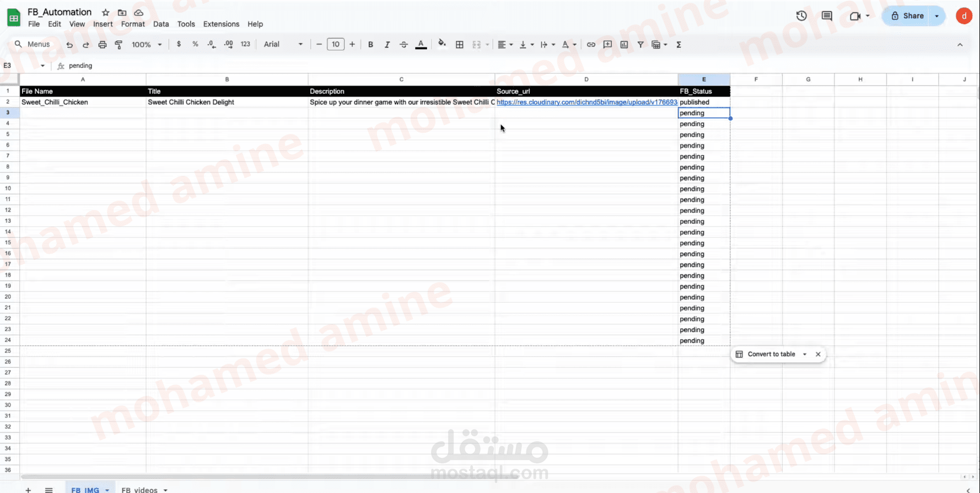Select column E header
Screen dimensions: 980x493
pos(704,79)
